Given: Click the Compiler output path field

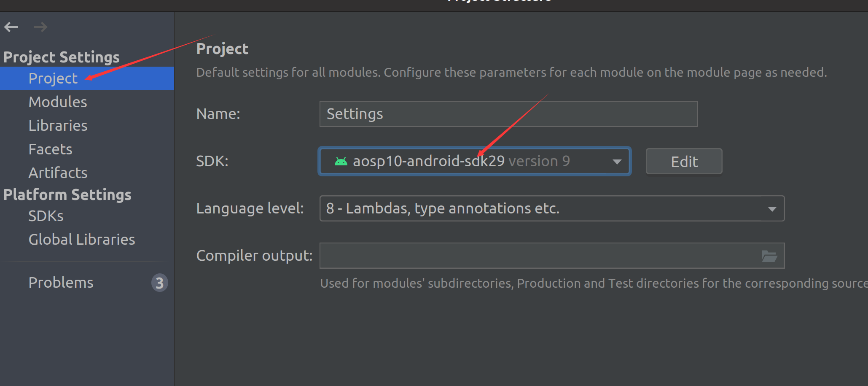Looking at the screenshot, I should [540, 256].
